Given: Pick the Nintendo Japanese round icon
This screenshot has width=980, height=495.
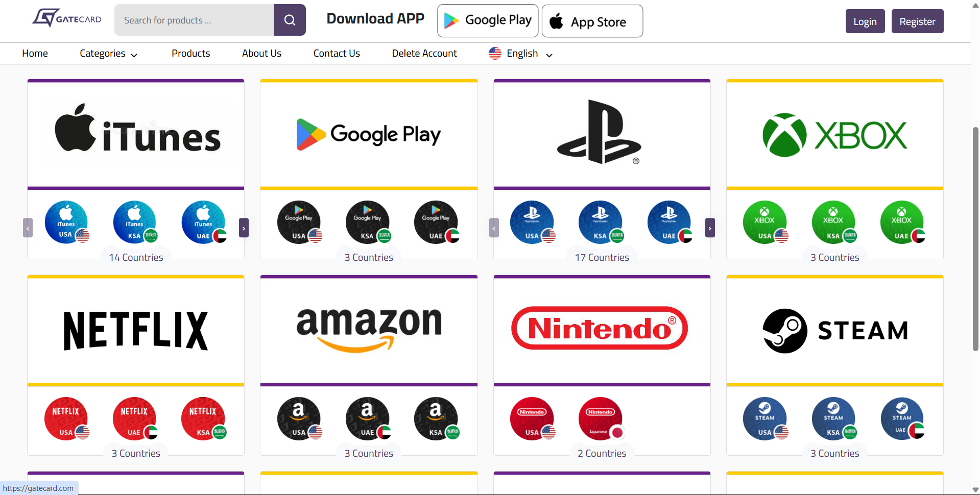Looking at the screenshot, I should point(601,418).
